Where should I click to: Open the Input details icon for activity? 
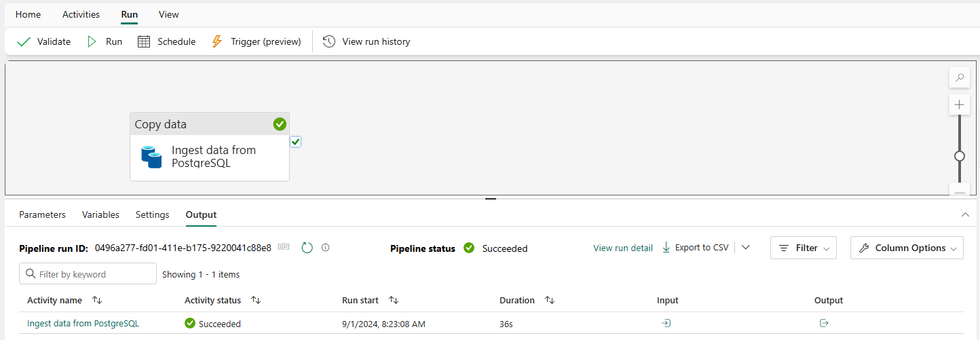[666, 323]
